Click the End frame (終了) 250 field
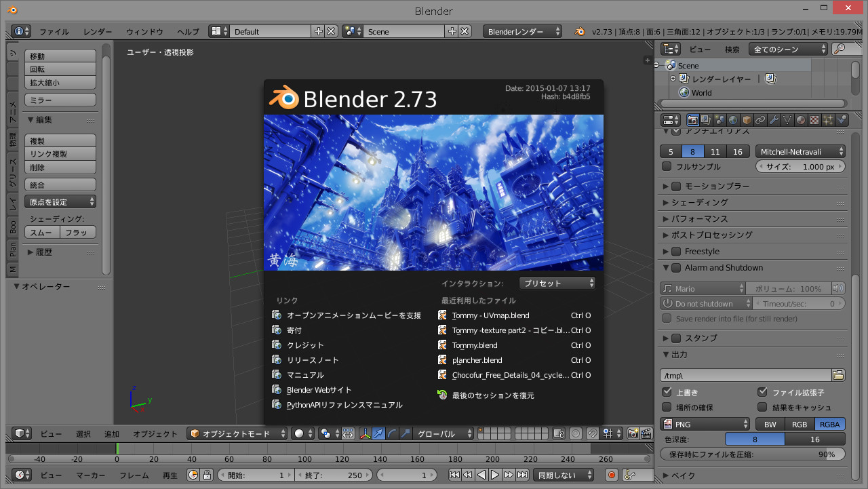Screen dimensions: 868x489 tap(332, 475)
